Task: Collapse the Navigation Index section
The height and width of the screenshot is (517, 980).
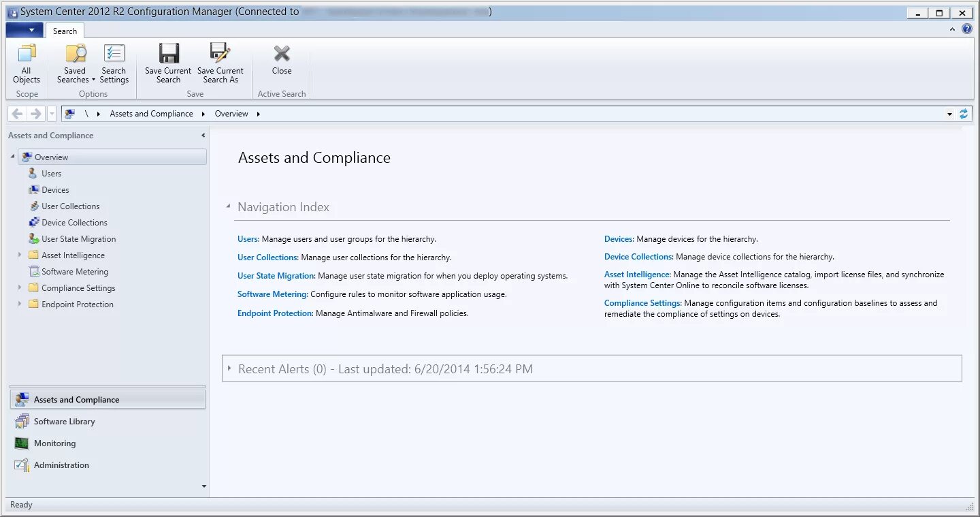Action: pyautogui.click(x=228, y=206)
